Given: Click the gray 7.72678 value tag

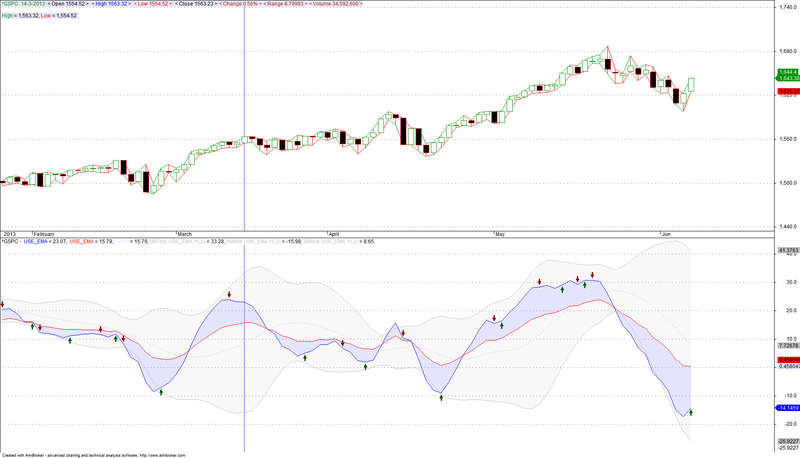Looking at the screenshot, I should pos(788,345).
